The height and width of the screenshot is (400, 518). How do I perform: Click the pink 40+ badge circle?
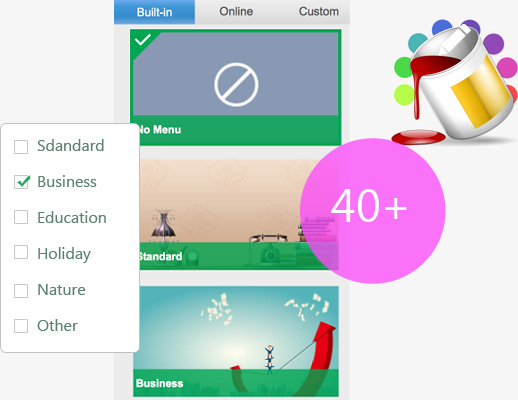pos(373,211)
